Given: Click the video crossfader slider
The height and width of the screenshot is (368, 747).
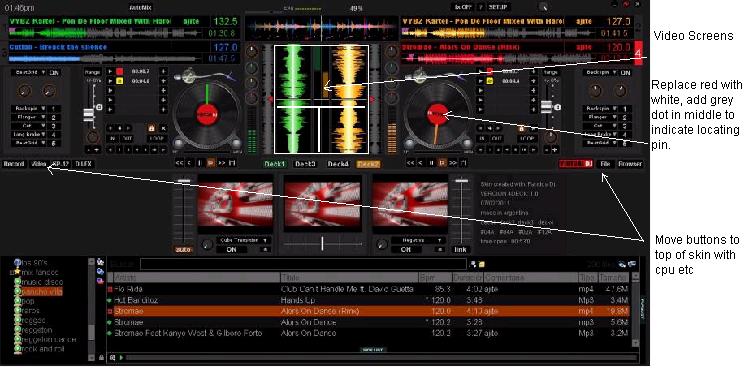Looking at the screenshot, I should pyautogui.click(x=323, y=244).
